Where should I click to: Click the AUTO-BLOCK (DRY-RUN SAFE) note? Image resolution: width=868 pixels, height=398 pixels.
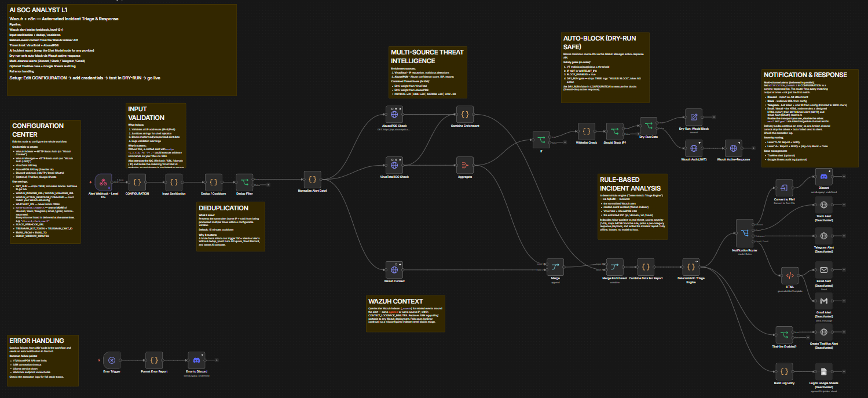(605, 68)
